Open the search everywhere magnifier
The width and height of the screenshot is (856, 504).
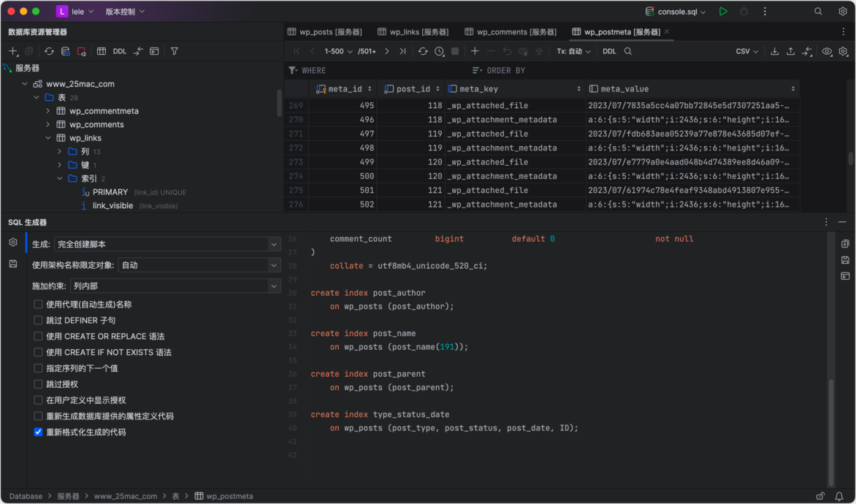coord(818,12)
